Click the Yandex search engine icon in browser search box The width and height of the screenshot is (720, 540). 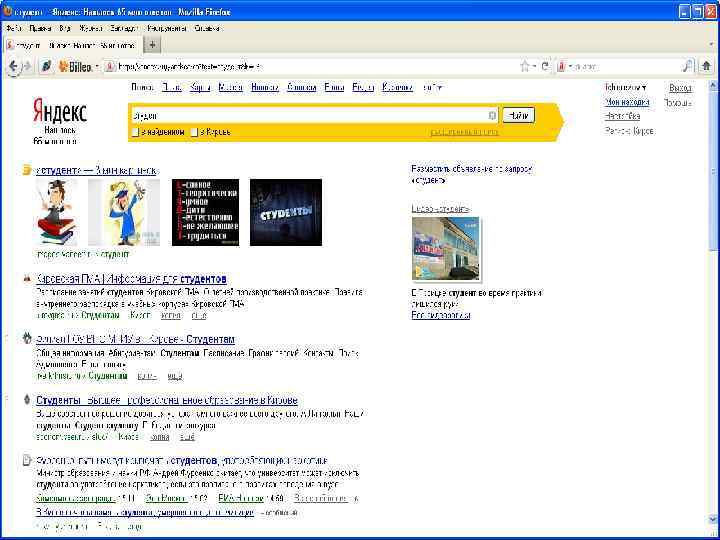pyautogui.click(x=561, y=67)
